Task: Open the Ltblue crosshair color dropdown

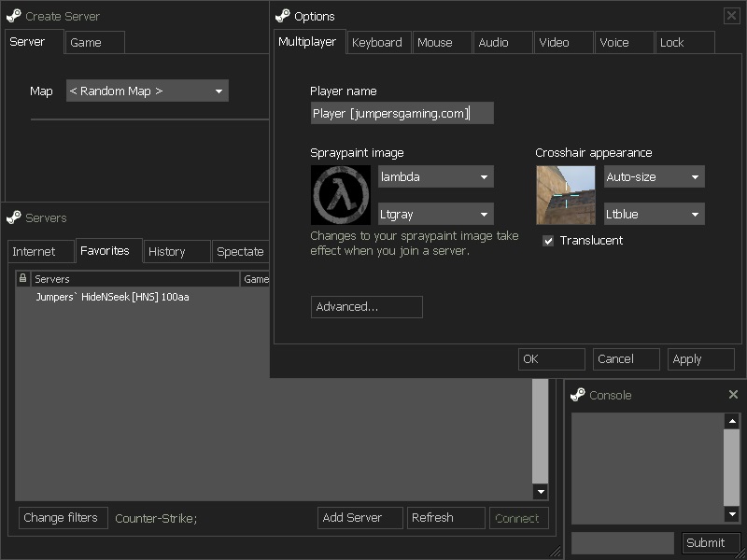Action: pos(654,214)
